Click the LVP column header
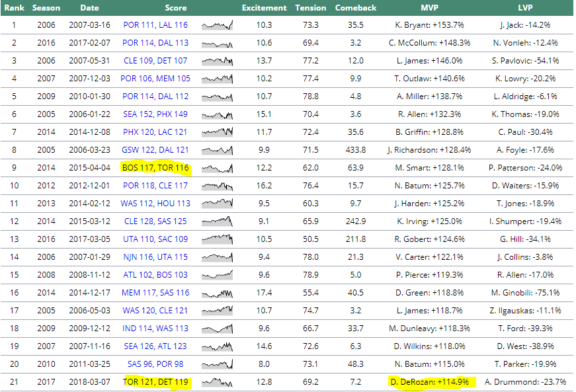The height and width of the screenshot is (392, 576). (526, 8)
